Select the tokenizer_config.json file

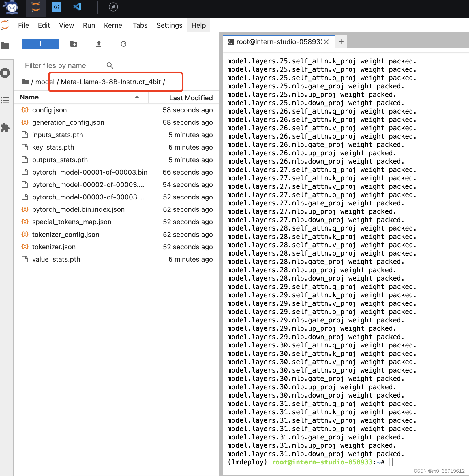[65, 234]
